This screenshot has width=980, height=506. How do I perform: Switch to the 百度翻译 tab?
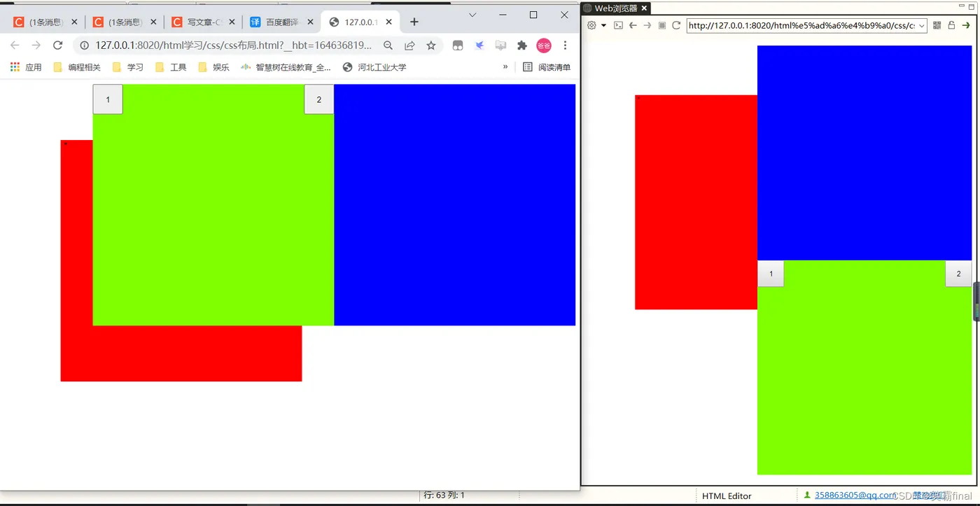click(283, 22)
